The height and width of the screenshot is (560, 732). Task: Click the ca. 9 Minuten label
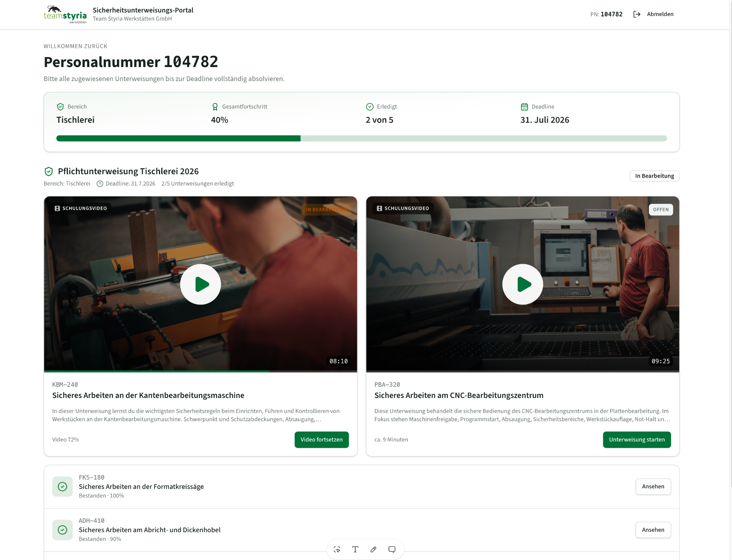pyautogui.click(x=391, y=440)
